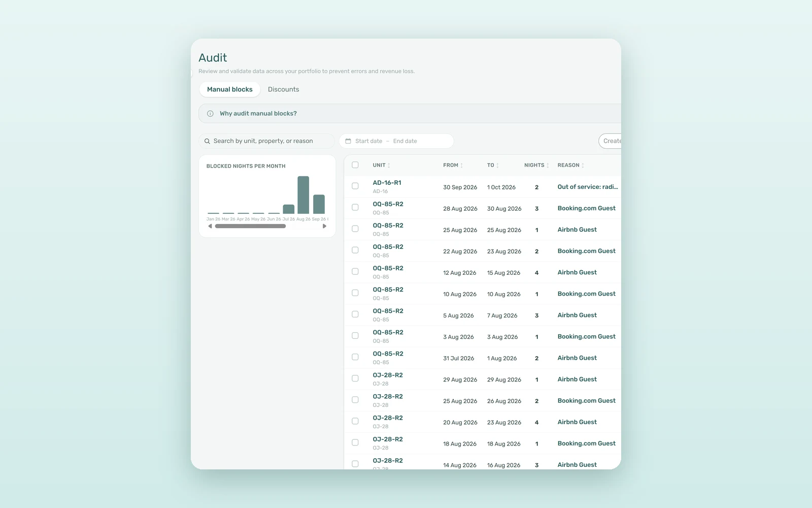Check the OQ-85-R2 row starting 31 Jul 2026
812x508 pixels.
point(355,357)
